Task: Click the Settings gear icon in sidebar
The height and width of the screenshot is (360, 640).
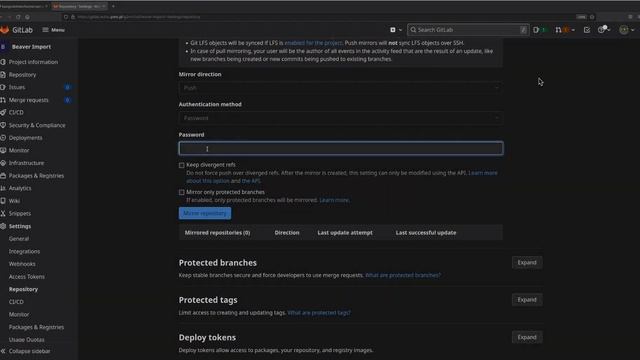Action: 3,226
